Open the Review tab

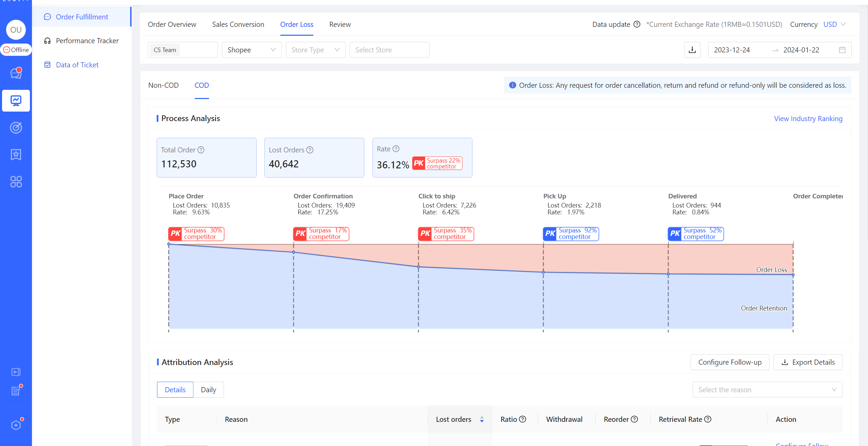340,24
